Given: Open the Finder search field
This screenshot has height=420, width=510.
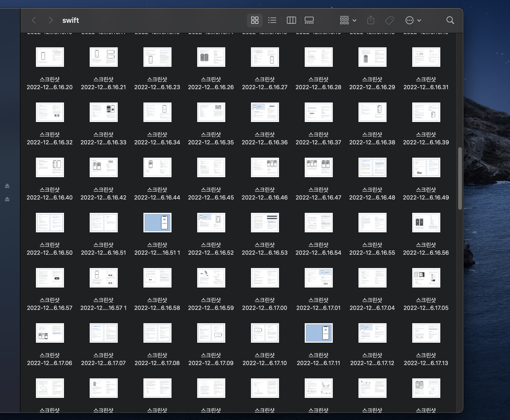Looking at the screenshot, I should pos(450,20).
